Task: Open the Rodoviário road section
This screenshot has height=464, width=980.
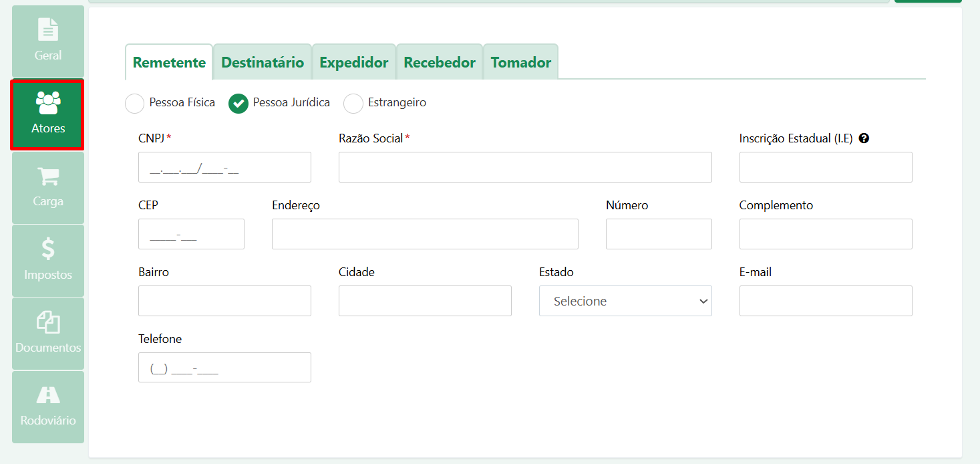Action: click(x=48, y=407)
